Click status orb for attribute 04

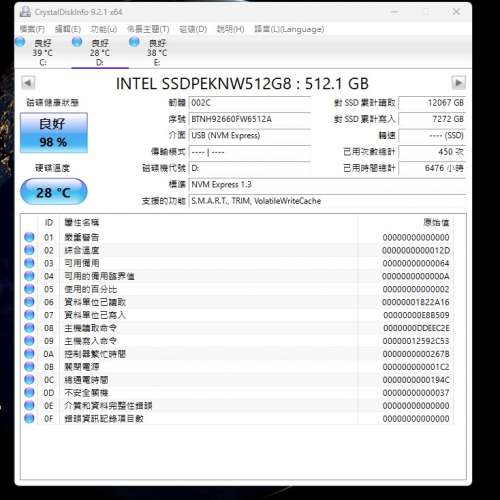point(29,276)
